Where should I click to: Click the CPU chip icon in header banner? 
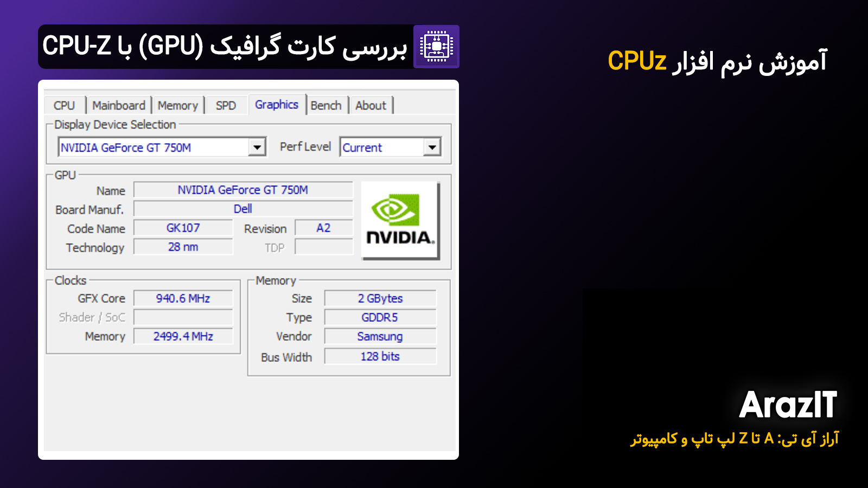[436, 47]
